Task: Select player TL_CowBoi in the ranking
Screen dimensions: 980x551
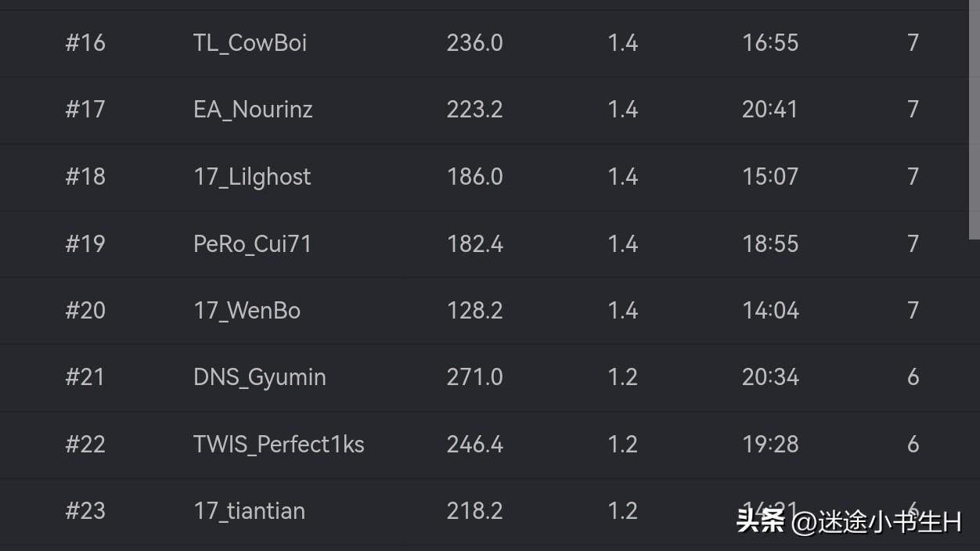Action: pyautogui.click(x=250, y=43)
